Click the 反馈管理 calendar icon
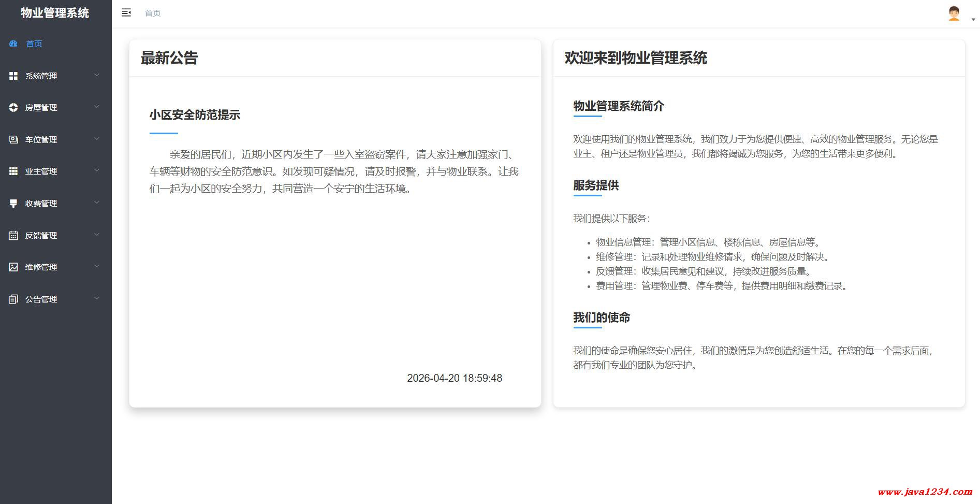 pyautogui.click(x=13, y=235)
